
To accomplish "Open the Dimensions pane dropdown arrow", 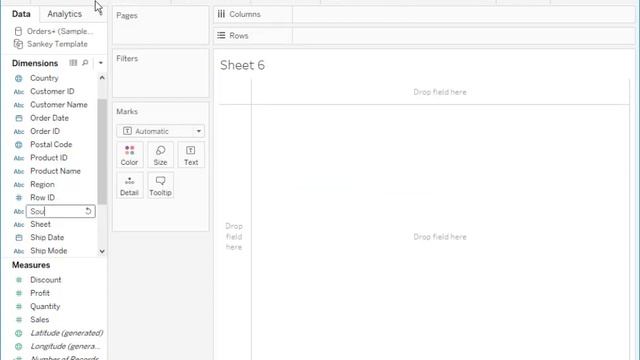I will click(x=100, y=63).
